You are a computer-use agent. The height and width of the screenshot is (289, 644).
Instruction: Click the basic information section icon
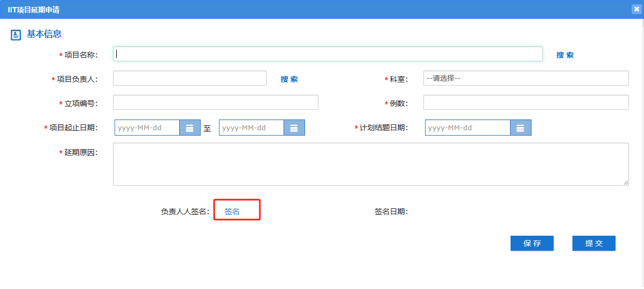click(x=16, y=35)
